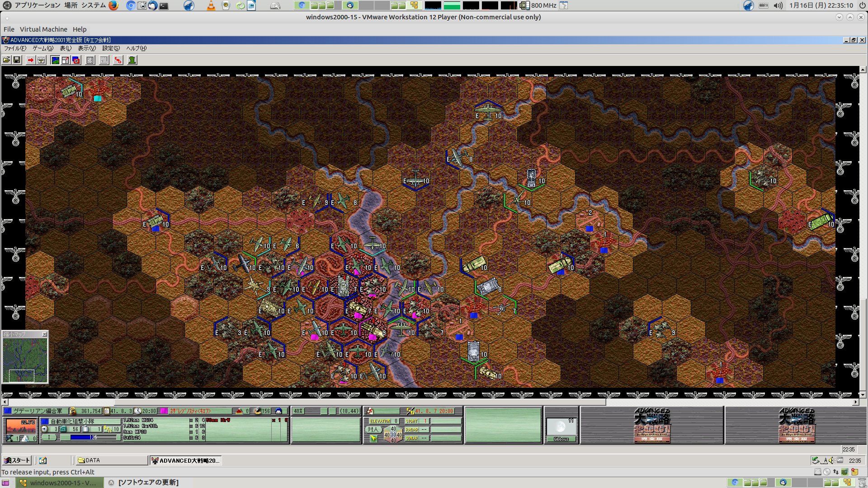The height and width of the screenshot is (488, 868).
Task: Switch to ADVANCED大戦略 taskbar button
Action: click(185, 460)
